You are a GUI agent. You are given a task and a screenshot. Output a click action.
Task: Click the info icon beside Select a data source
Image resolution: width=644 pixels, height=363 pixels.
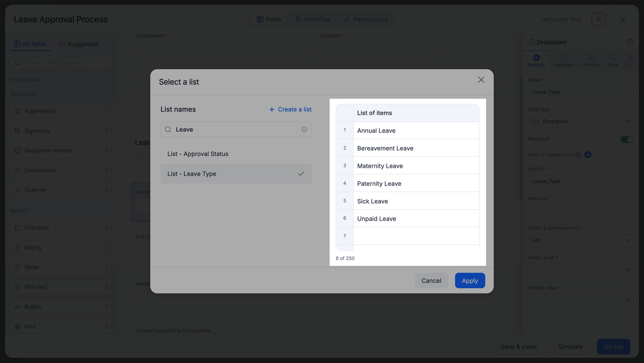pyautogui.click(x=578, y=228)
